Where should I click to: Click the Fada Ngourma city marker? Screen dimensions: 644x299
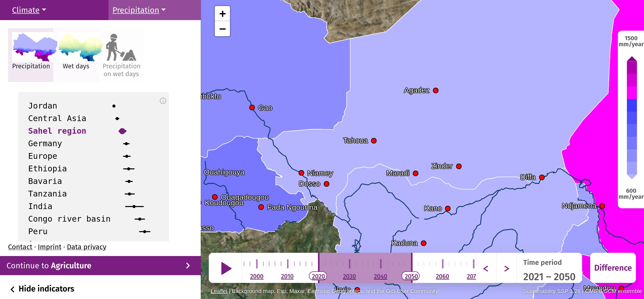[261, 207]
